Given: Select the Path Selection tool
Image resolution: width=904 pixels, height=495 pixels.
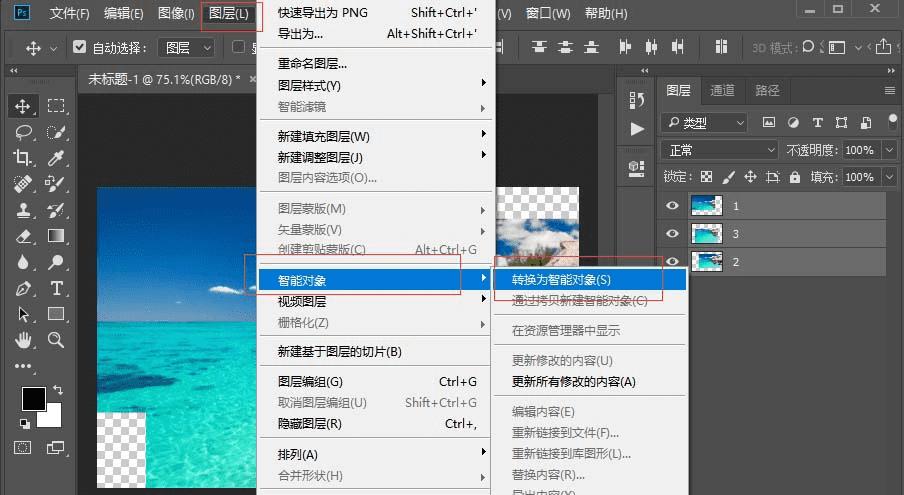Looking at the screenshot, I should coord(22,314).
